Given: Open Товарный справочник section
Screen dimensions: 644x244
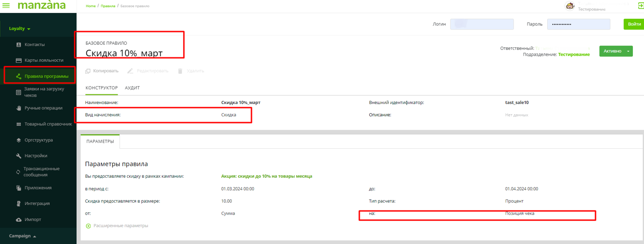Looking at the screenshot, I should 48,124.
